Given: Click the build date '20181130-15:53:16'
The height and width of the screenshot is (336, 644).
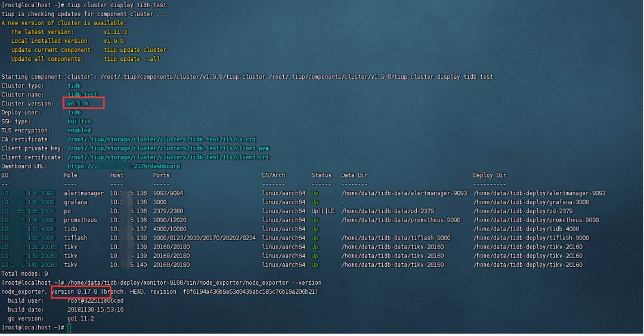Looking at the screenshot, I should pyautogui.click(x=95, y=310).
